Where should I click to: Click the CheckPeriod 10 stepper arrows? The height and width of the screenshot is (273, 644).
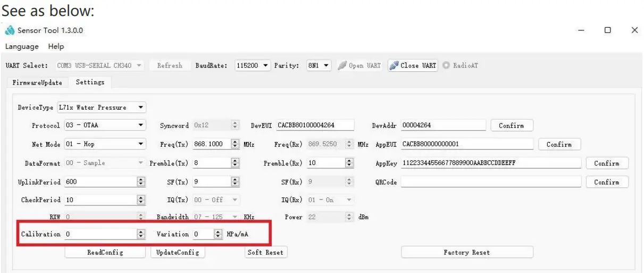point(141,200)
